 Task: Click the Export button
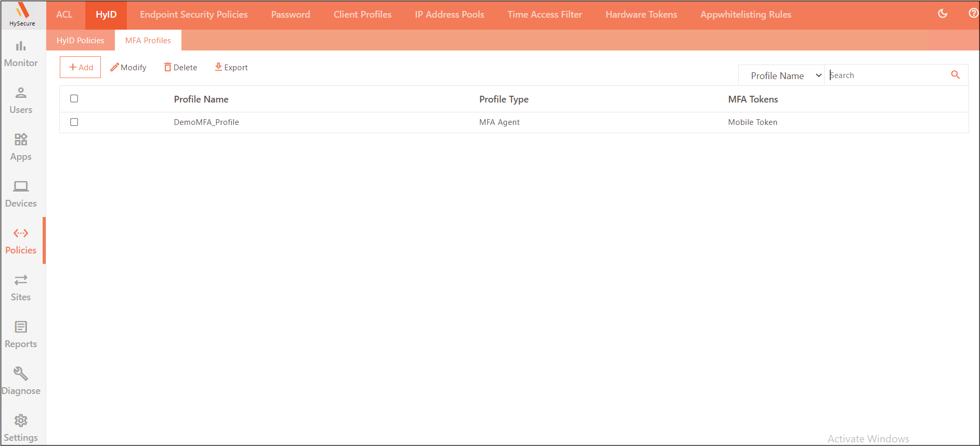point(231,68)
